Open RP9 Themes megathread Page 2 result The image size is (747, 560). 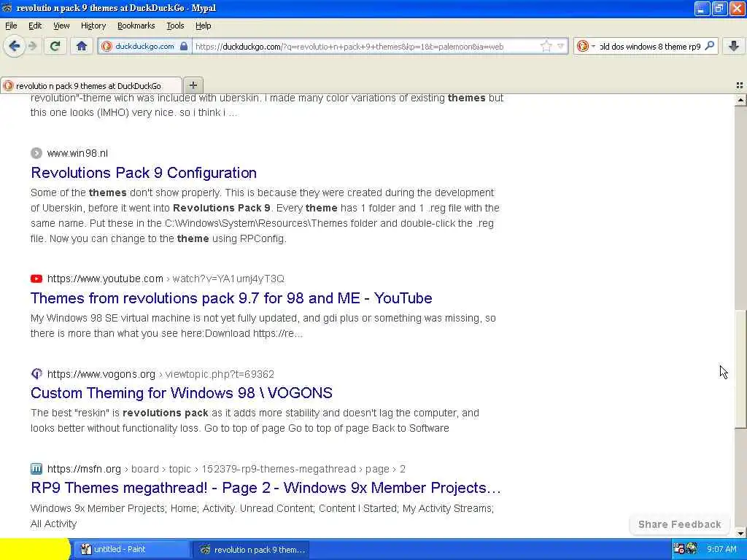point(266,488)
